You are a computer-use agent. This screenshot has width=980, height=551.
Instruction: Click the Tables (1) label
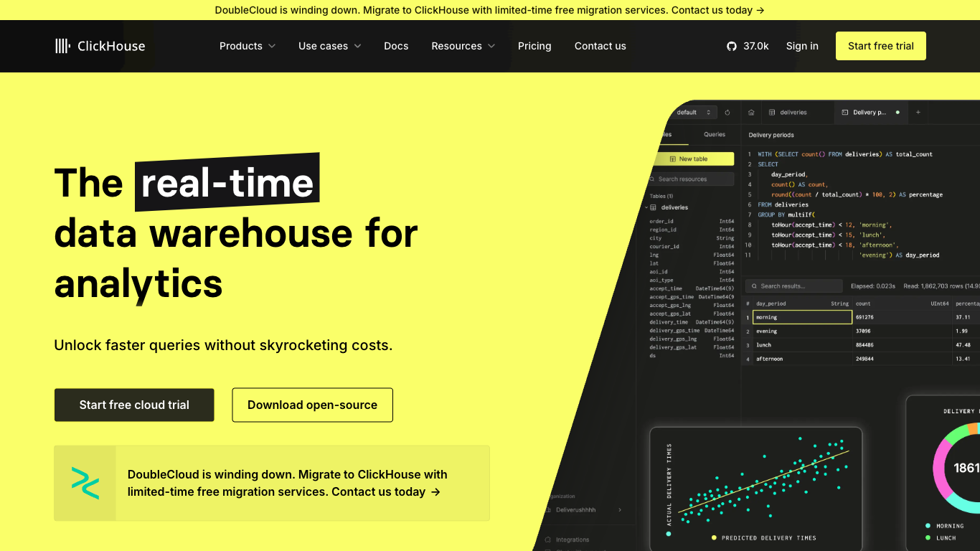661,196
